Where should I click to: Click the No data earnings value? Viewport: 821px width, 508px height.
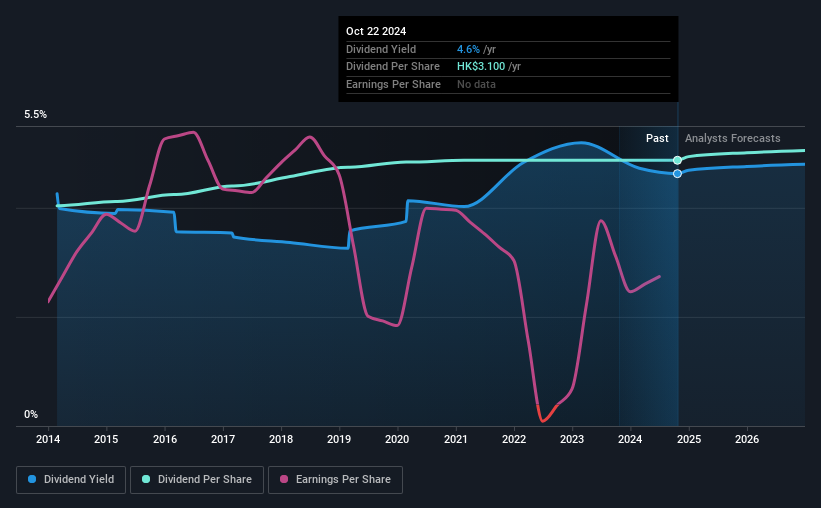[476, 84]
